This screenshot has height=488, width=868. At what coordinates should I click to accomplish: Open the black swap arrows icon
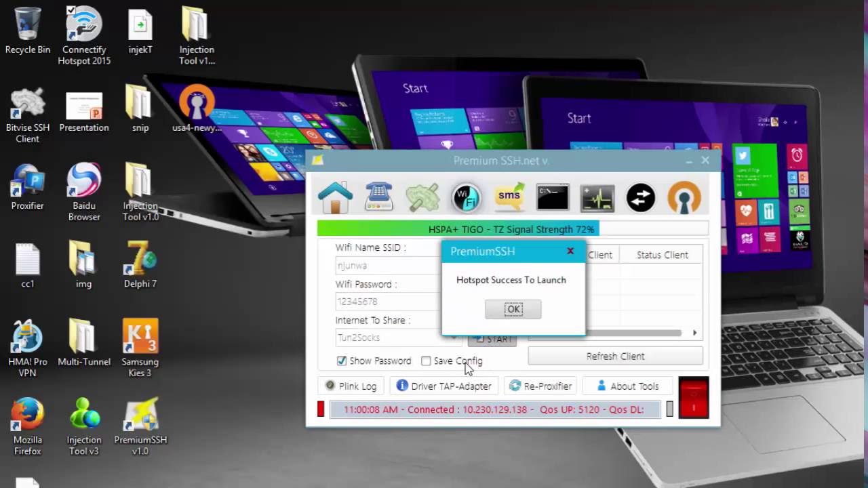tap(641, 197)
